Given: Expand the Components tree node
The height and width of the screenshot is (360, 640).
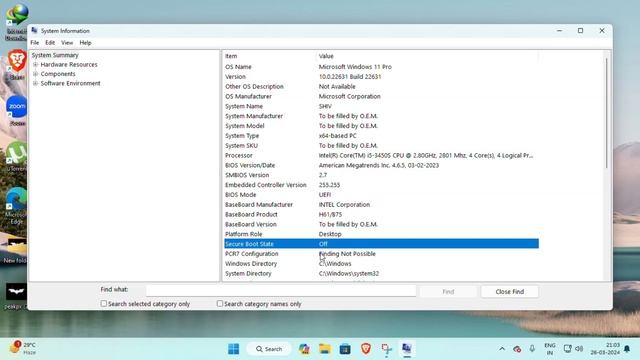Looking at the screenshot, I should [x=36, y=74].
